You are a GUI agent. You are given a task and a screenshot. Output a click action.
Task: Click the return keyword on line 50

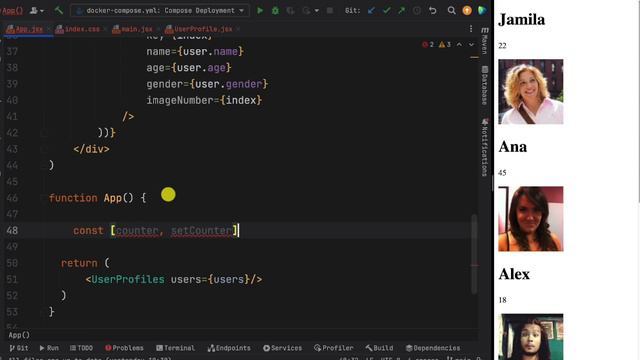tap(79, 263)
